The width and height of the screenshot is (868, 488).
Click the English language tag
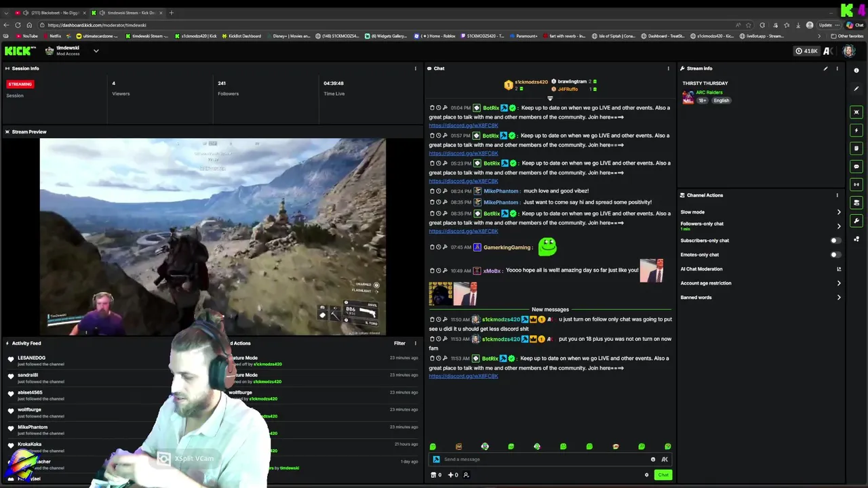(x=721, y=100)
